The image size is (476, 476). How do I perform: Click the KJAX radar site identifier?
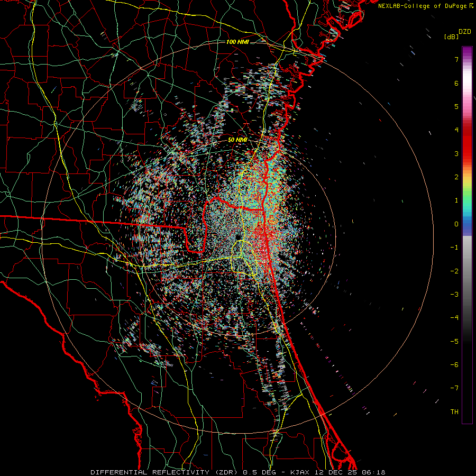[x=300, y=472]
